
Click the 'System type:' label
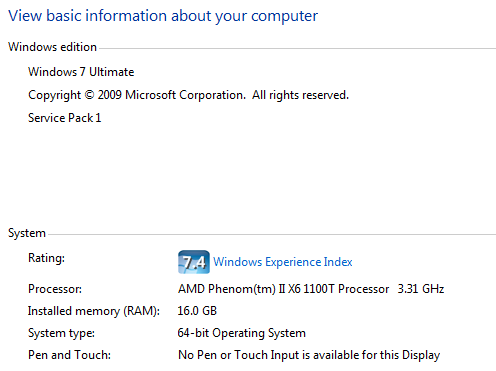(x=61, y=333)
